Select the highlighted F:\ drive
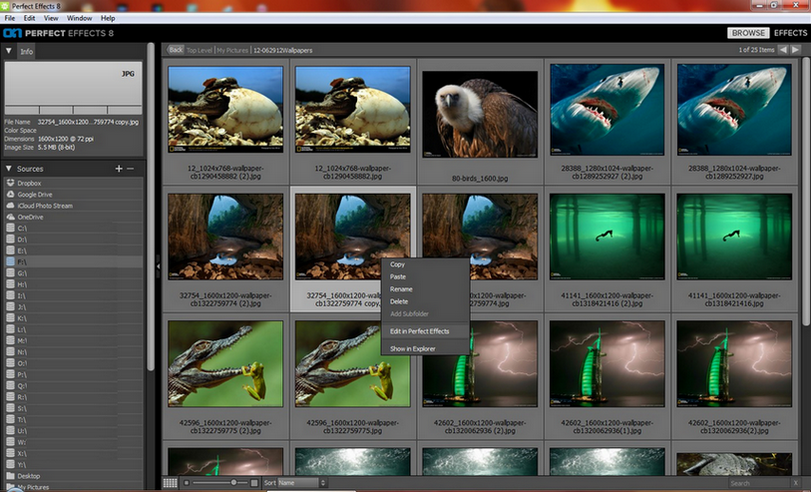The height and width of the screenshot is (492, 811). 73,262
